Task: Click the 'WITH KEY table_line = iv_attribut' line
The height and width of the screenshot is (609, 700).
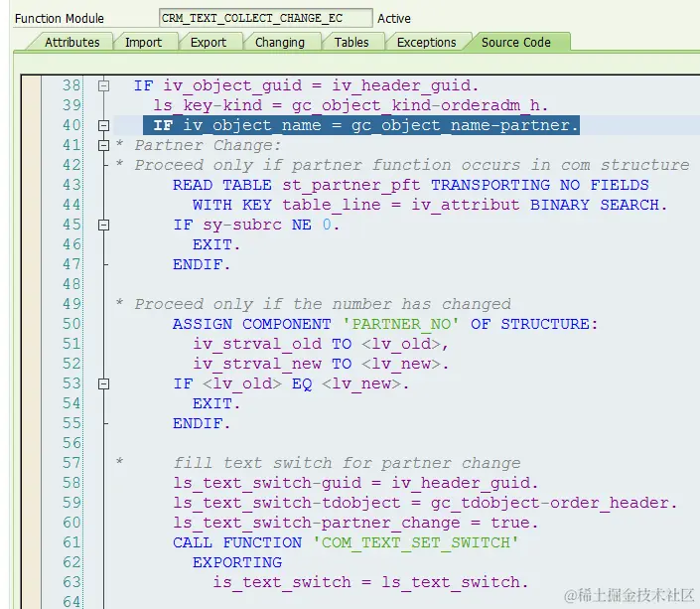Action: click(430, 205)
